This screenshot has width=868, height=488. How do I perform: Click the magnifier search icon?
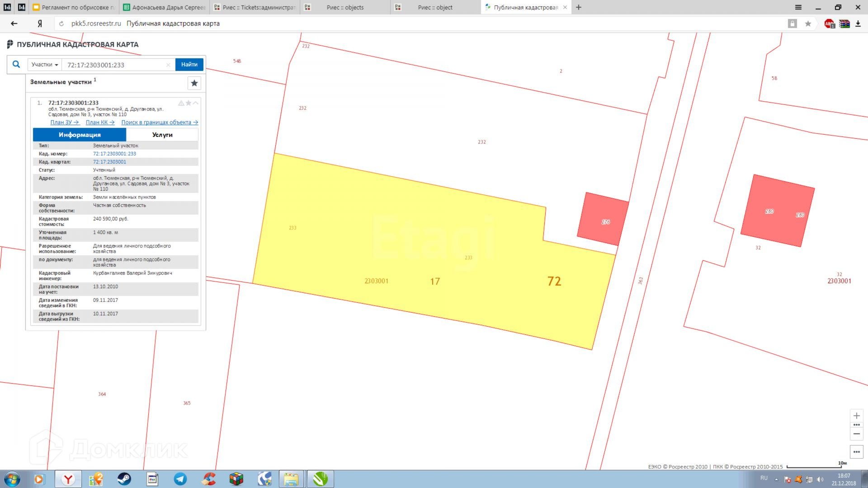(x=16, y=64)
